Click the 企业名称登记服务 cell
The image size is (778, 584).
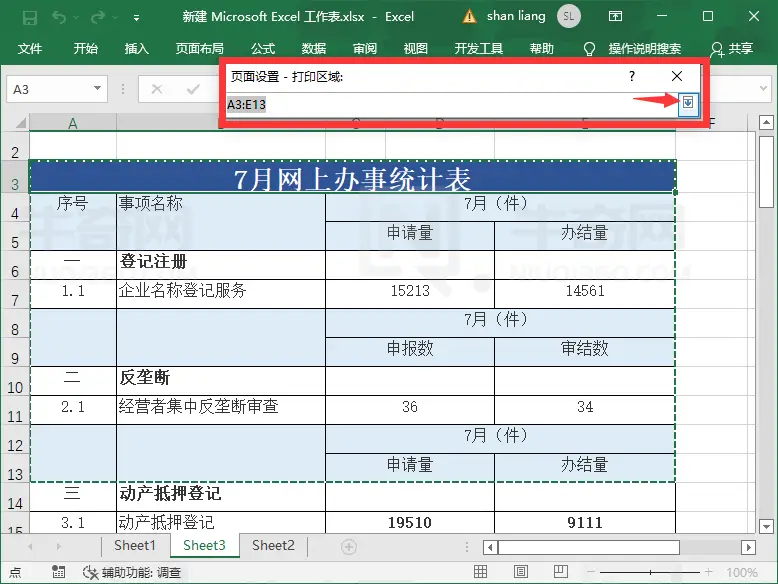click(221, 294)
